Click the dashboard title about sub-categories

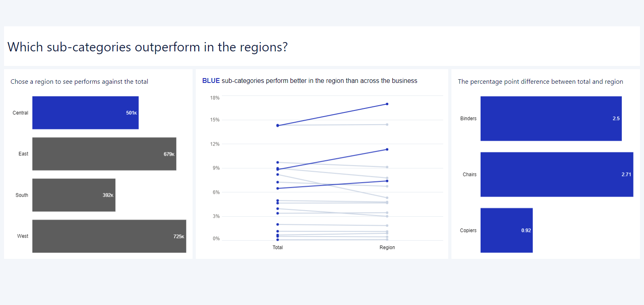tap(147, 47)
